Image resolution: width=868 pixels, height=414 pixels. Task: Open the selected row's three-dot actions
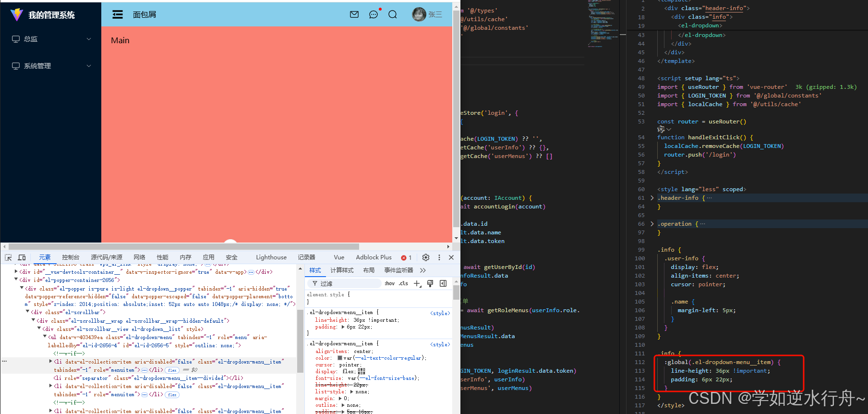point(4,361)
